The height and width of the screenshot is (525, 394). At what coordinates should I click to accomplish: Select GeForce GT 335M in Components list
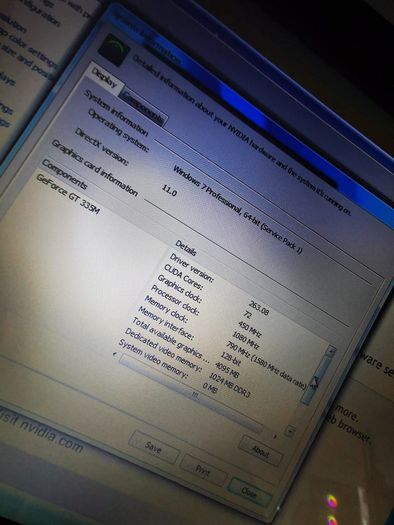click(x=68, y=195)
